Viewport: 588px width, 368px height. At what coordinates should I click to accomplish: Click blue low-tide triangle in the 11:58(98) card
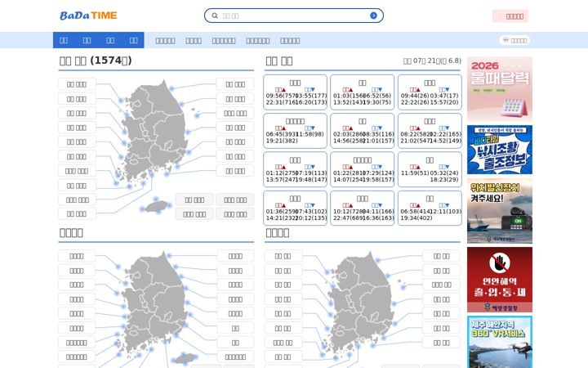click(313, 128)
